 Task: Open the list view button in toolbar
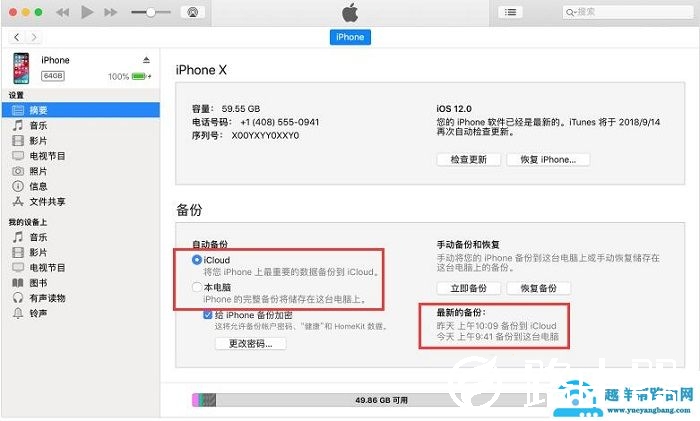(x=510, y=12)
